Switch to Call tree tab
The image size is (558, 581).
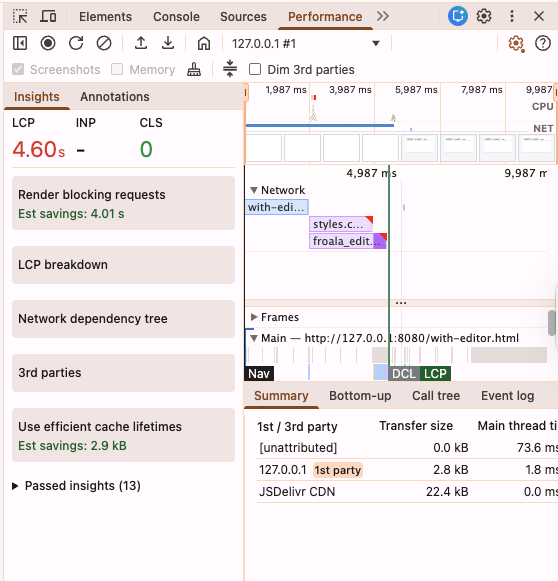click(x=436, y=396)
